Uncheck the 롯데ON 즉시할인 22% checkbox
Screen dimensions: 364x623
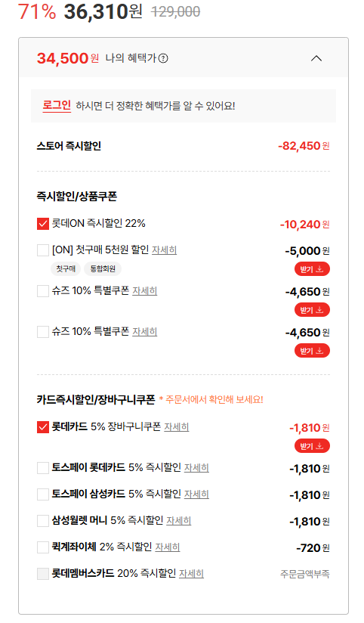[43, 224]
